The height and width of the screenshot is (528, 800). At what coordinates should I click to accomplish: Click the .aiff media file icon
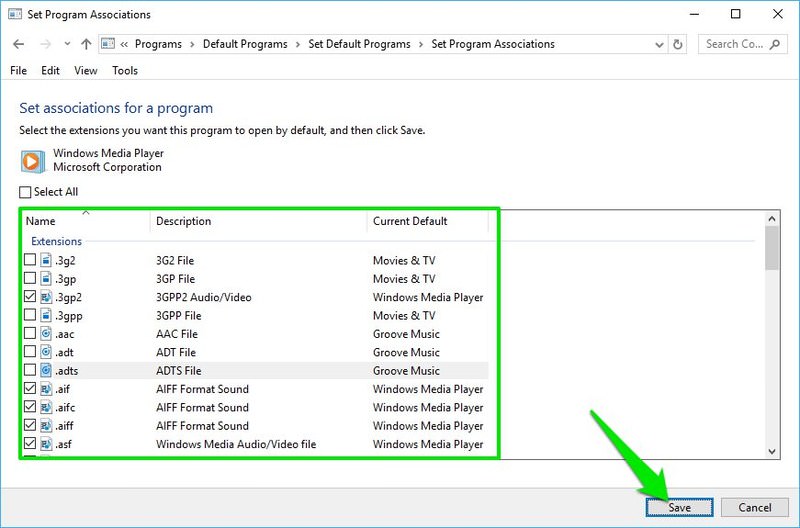tap(46, 425)
